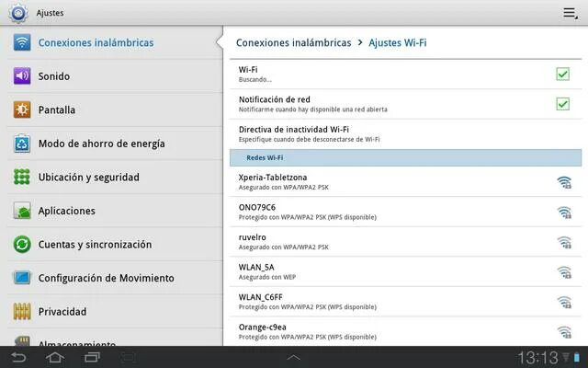Viewport: 588px width, 368px height.
Task: Choose the WLAN_C6FF network
Action: point(405,302)
